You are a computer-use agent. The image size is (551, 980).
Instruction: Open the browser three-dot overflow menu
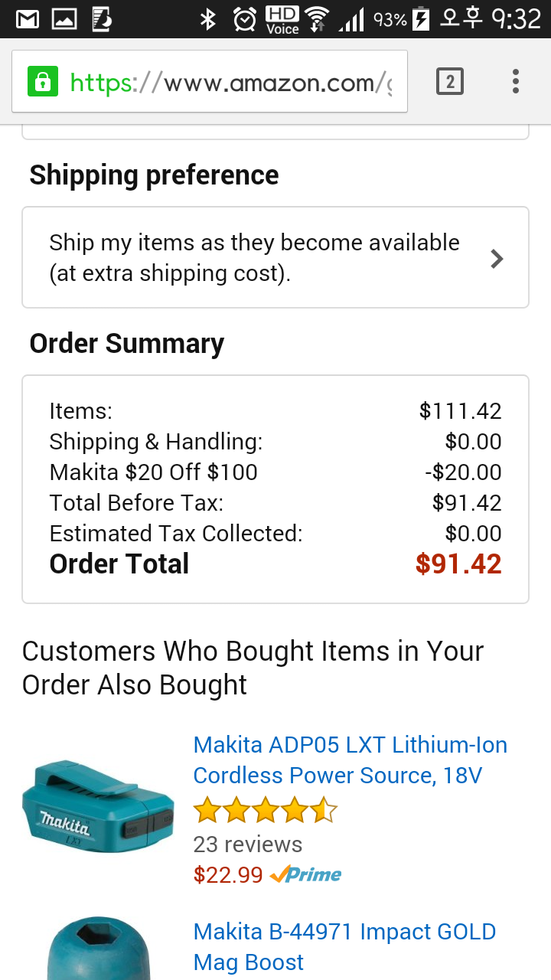tap(516, 81)
